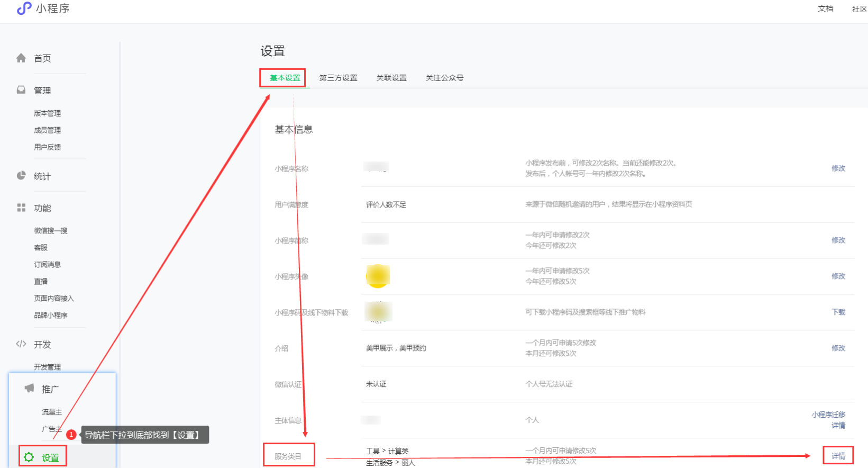
Task: Open the 关联设置 tab
Action: (391, 78)
